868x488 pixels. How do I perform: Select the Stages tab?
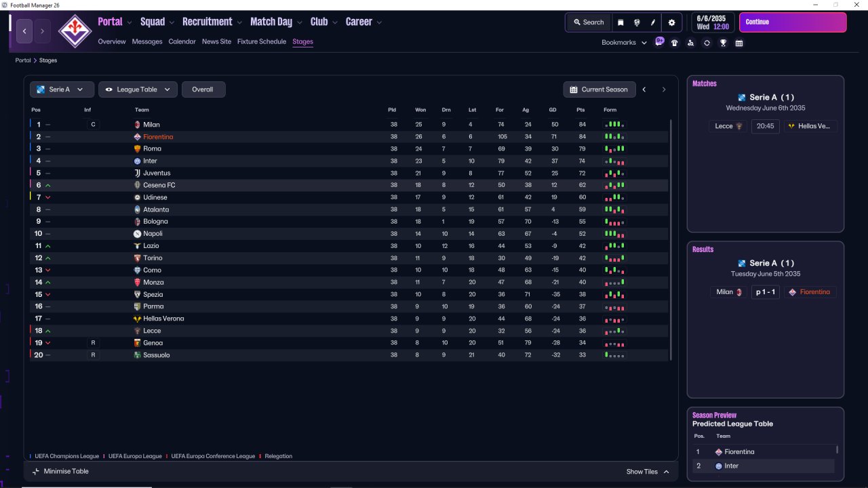coord(302,42)
